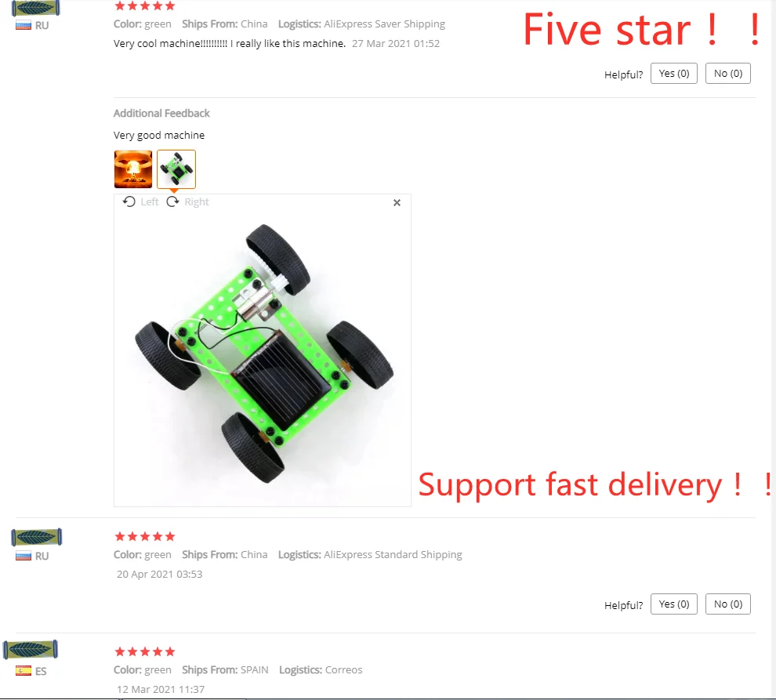Click the Additional Feedback heading
The width and height of the screenshot is (776, 700).
tap(161, 114)
